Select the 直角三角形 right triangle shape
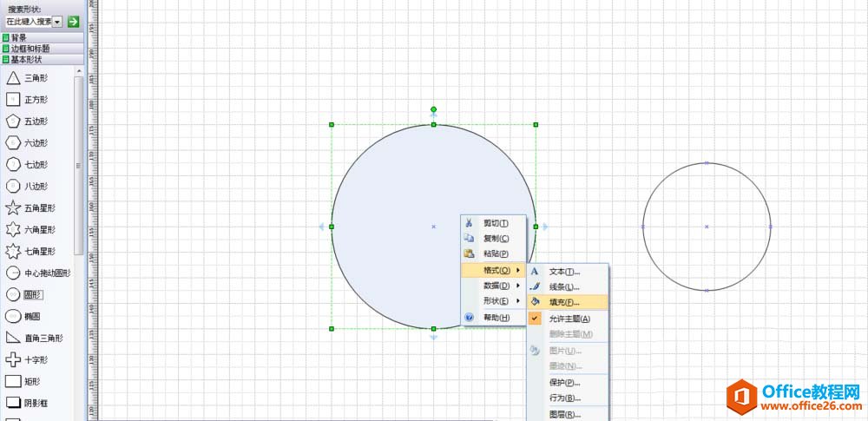Screen dimensions: 868x421 (14, 339)
